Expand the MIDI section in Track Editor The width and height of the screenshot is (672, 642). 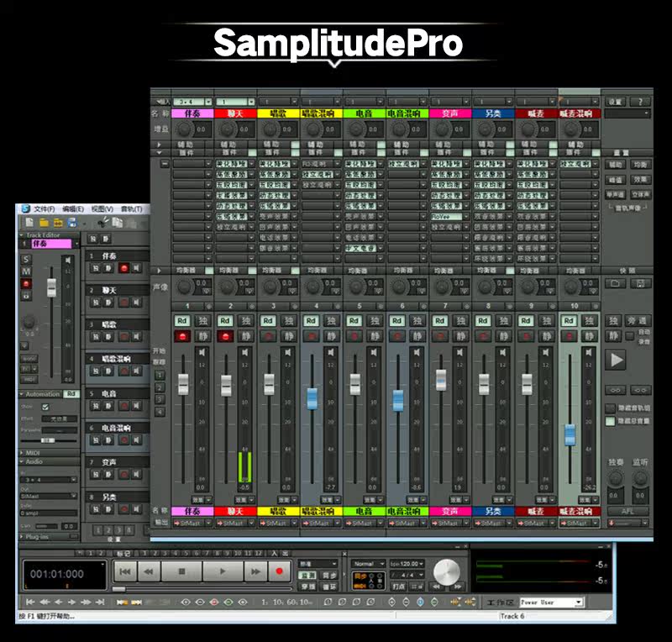point(22,452)
